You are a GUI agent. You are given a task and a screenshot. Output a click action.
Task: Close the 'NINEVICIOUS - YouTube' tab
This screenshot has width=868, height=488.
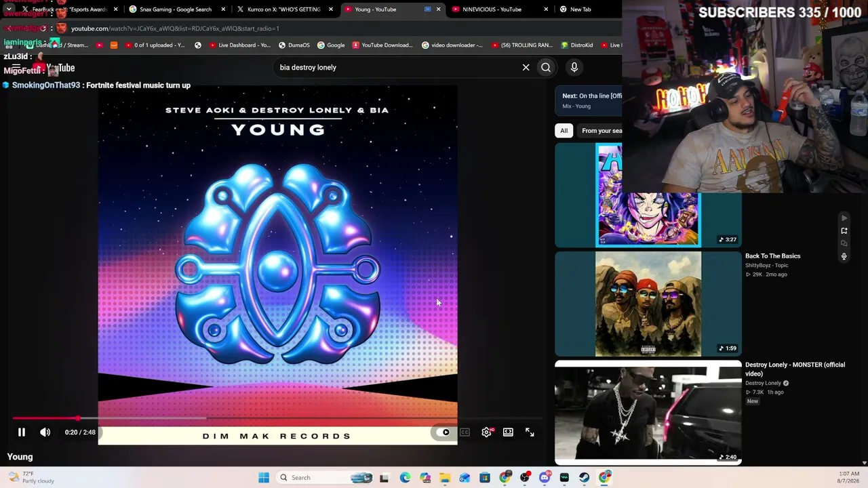coord(546,9)
